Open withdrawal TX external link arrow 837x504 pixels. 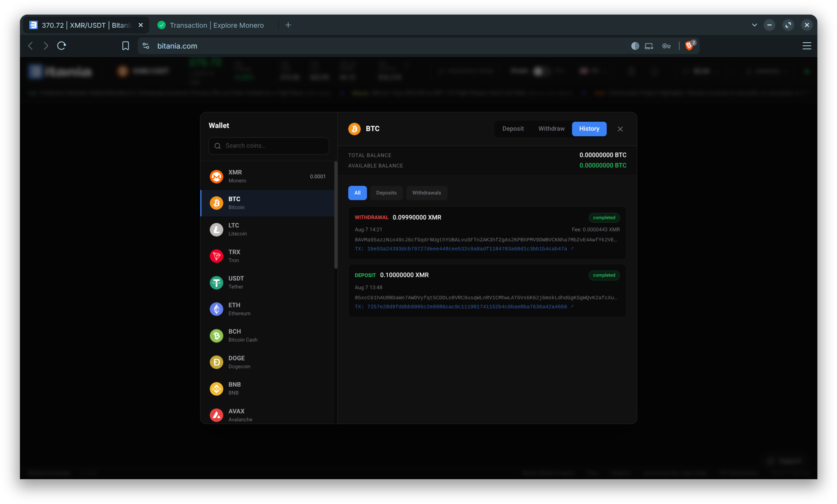pyautogui.click(x=572, y=248)
